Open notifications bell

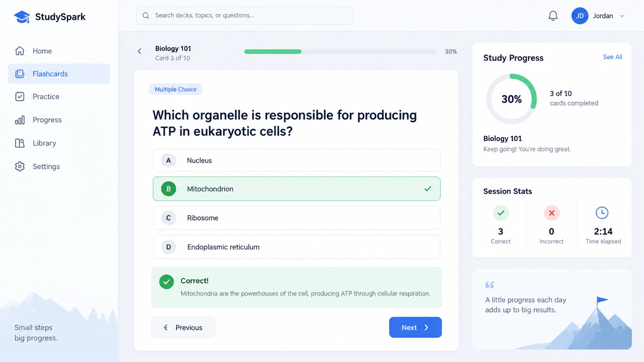pos(553,16)
